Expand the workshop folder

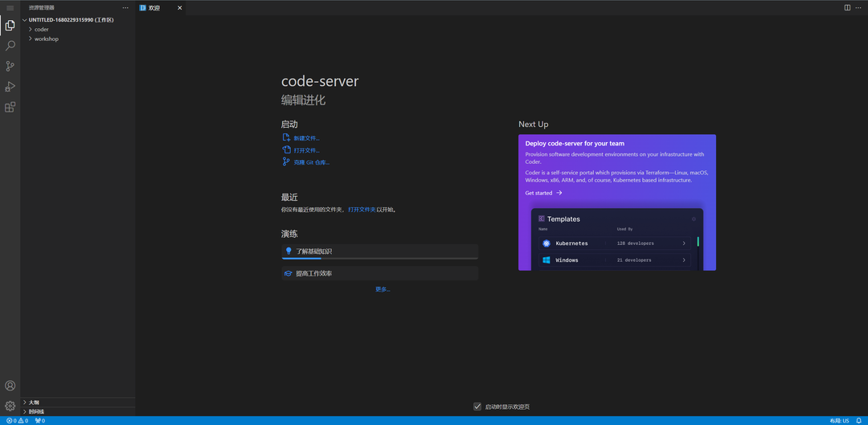77,39
